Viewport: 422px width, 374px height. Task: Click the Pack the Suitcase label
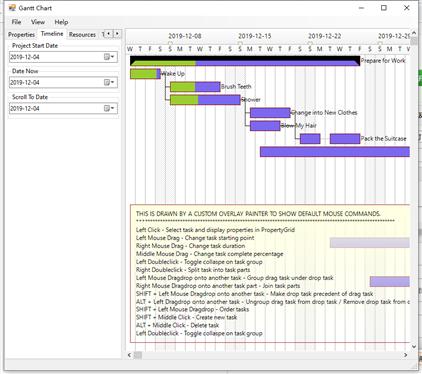[x=383, y=139]
